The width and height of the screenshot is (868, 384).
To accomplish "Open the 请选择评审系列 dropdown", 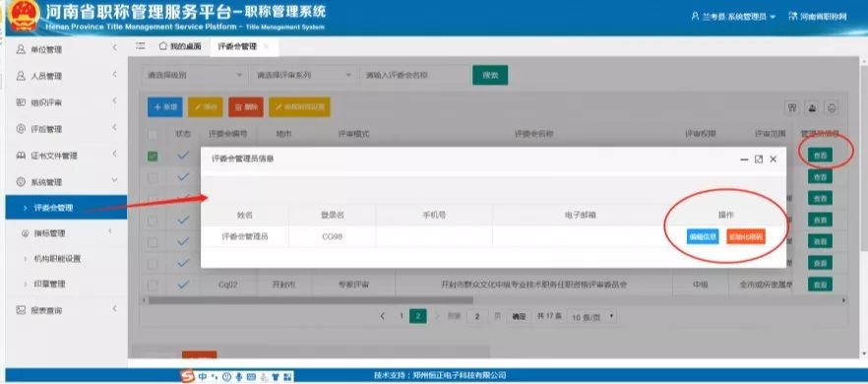I will pyautogui.click(x=303, y=75).
